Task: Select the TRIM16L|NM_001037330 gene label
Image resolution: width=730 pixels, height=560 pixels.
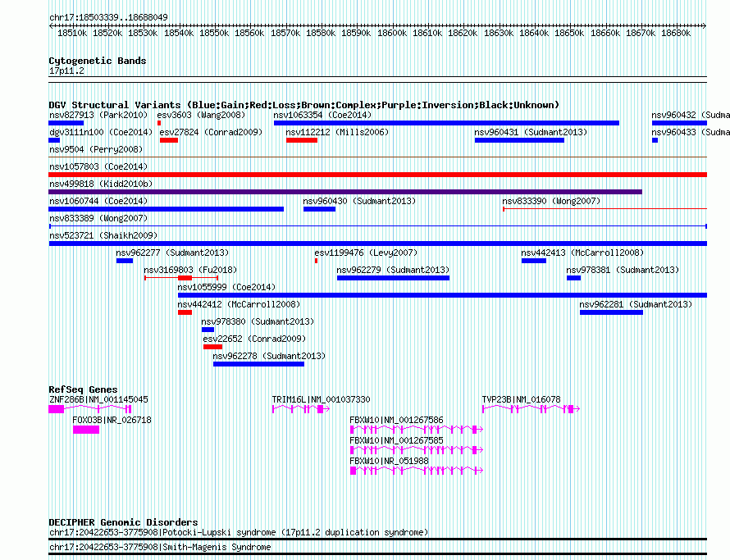Action: [322, 399]
